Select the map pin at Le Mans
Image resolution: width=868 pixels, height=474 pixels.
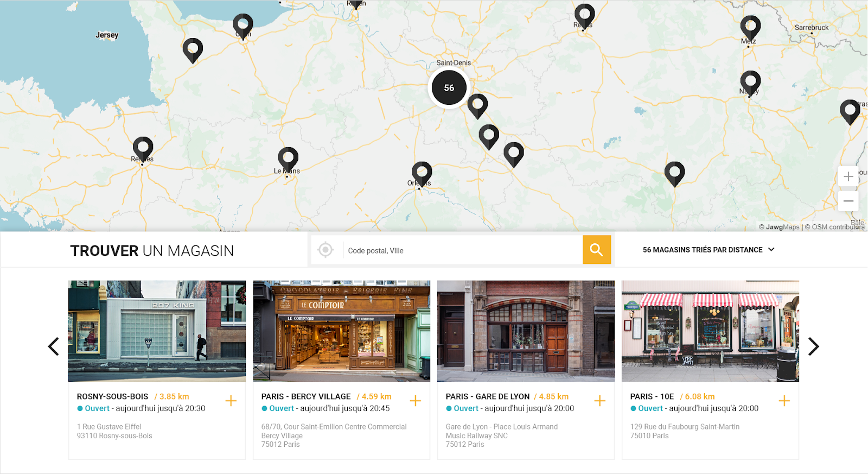click(x=288, y=159)
